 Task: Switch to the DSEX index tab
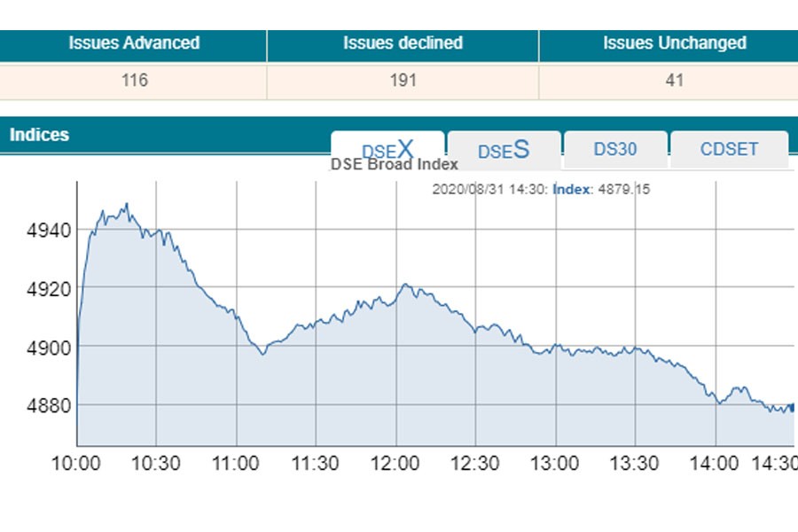pos(387,149)
